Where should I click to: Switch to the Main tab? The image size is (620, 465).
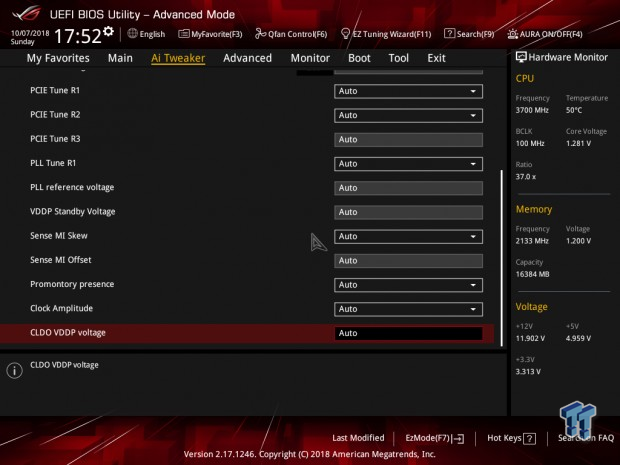[120, 58]
